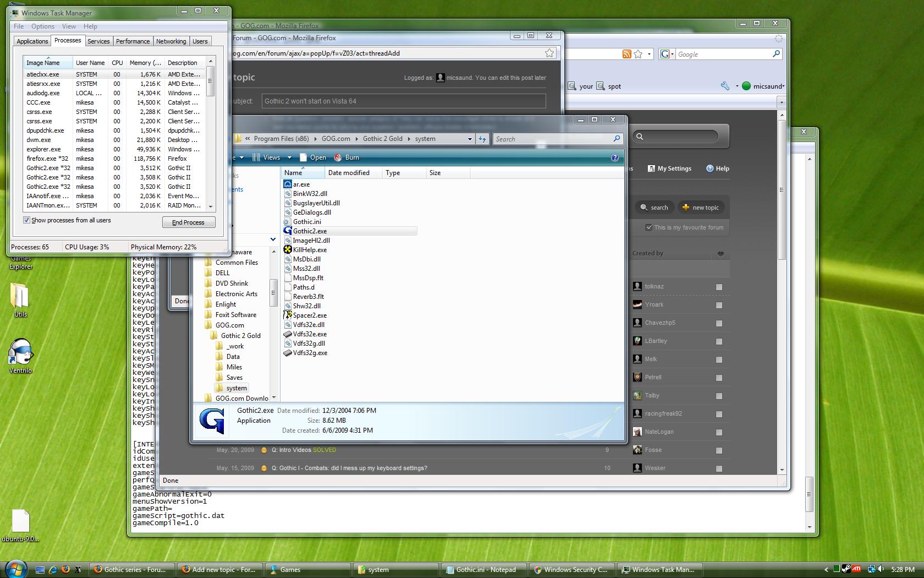Click the GOG forum search magnifier icon
Screen dimensions: 924x578
tap(640, 137)
